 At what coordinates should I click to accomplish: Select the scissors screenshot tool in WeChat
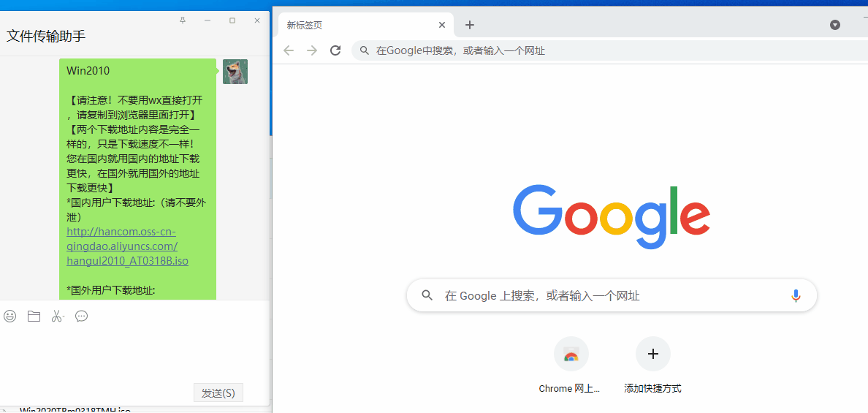(x=58, y=316)
